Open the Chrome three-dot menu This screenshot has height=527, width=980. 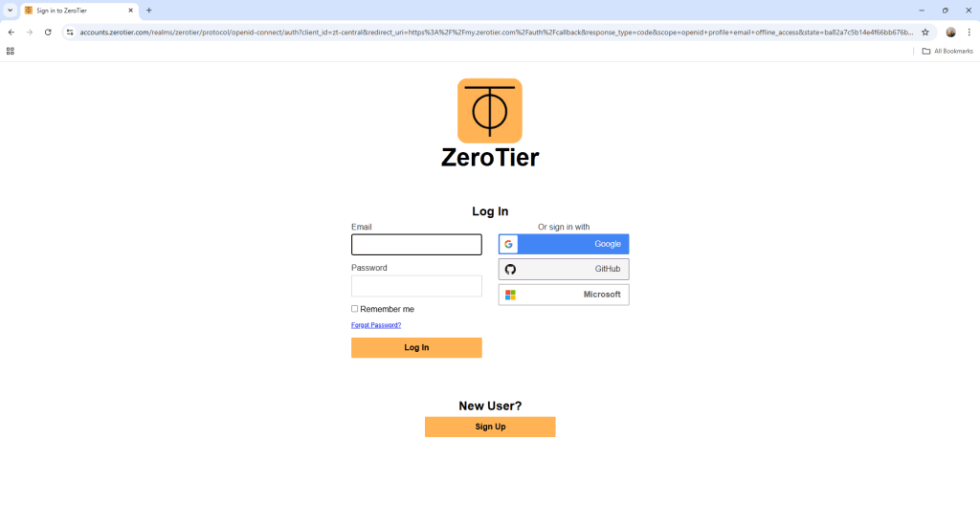(x=969, y=32)
